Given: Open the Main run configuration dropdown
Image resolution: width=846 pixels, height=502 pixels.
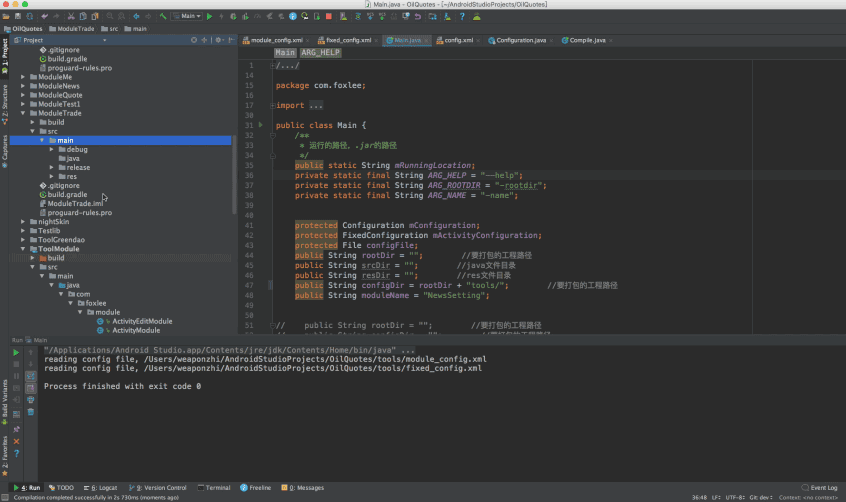Looking at the screenshot, I should coord(188,16).
